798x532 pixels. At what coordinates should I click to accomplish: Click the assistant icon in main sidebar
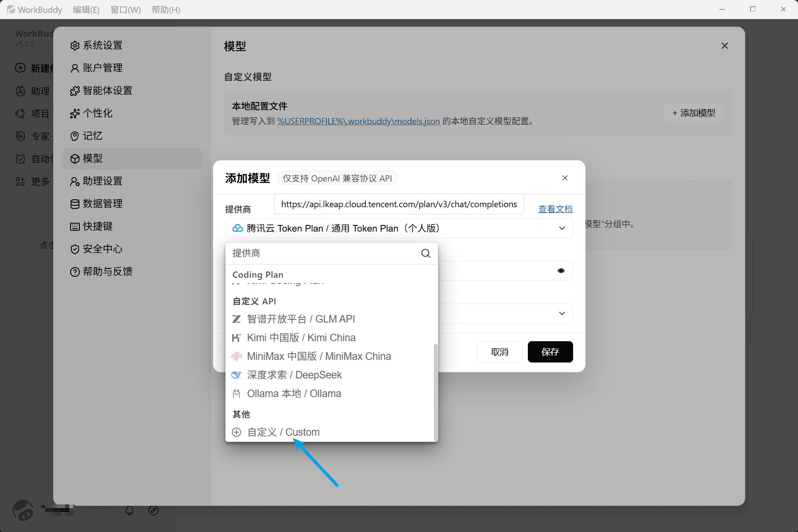point(20,91)
